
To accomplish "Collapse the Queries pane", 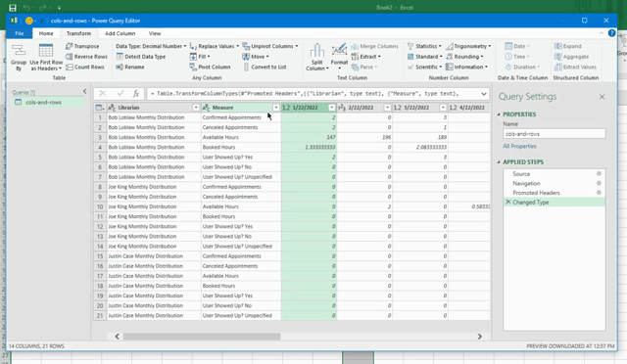I will (x=84, y=92).
